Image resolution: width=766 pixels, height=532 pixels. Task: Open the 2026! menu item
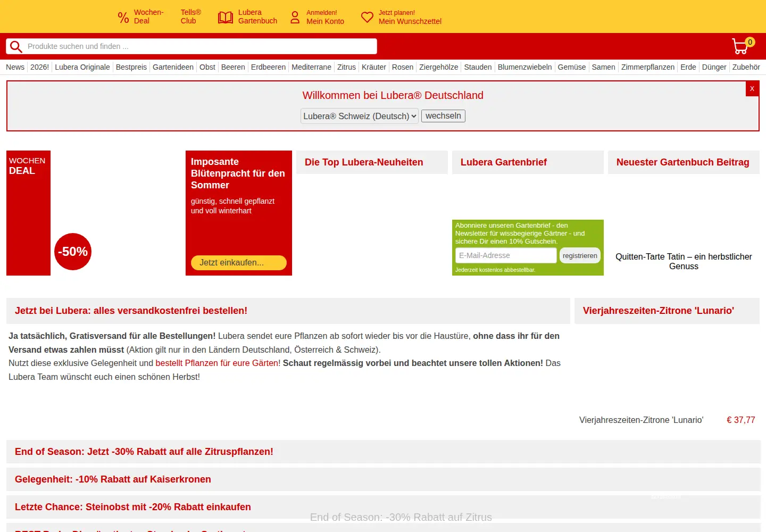point(39,67)
